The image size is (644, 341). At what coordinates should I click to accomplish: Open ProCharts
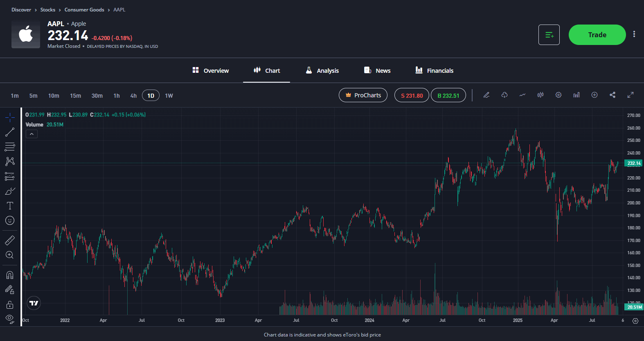tap(363, 95)
